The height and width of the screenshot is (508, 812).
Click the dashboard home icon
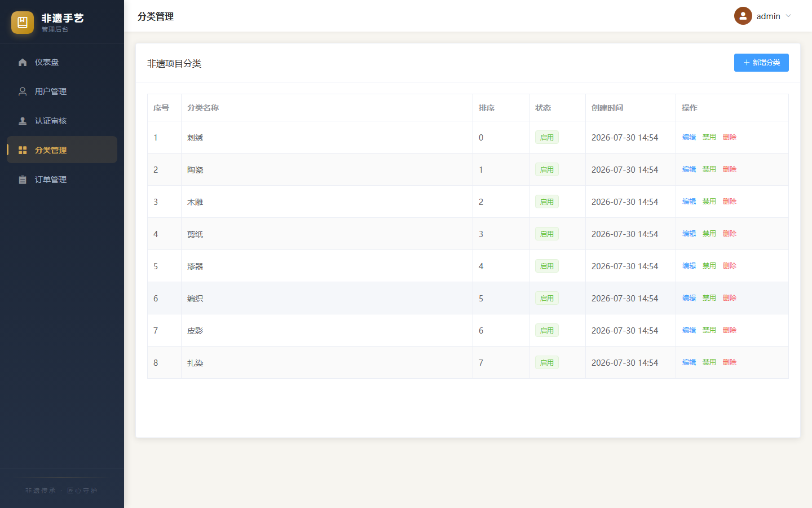click(x=23, y=62)
